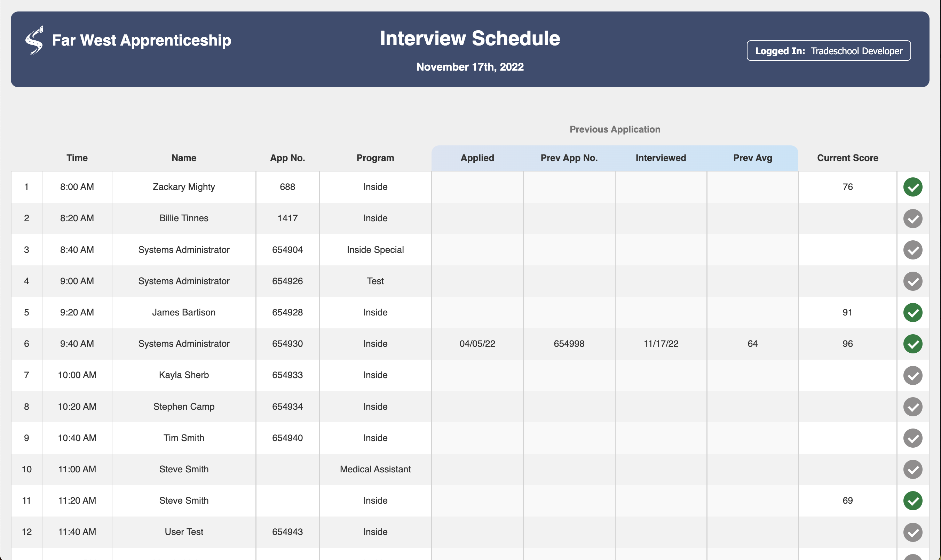Select Systems Administrator in the 9:40 AM row
Image resolution: width=941 pixels, height=560 pixels.
point(184,343)
